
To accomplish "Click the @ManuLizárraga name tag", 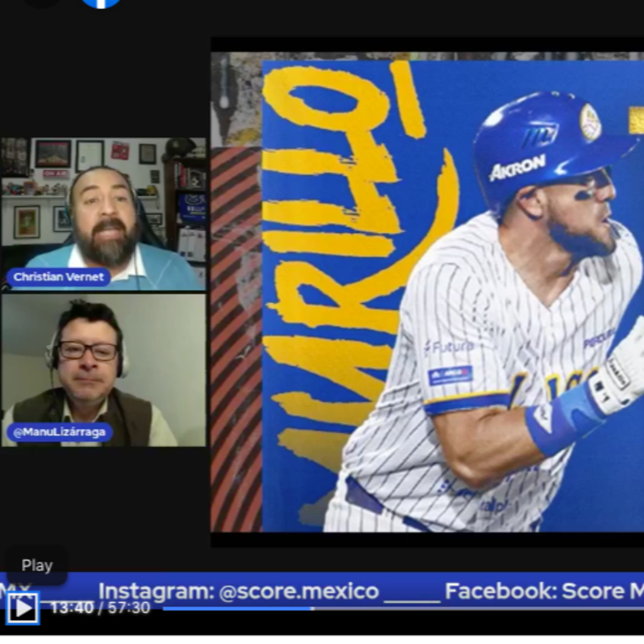I will pos(59,432).
